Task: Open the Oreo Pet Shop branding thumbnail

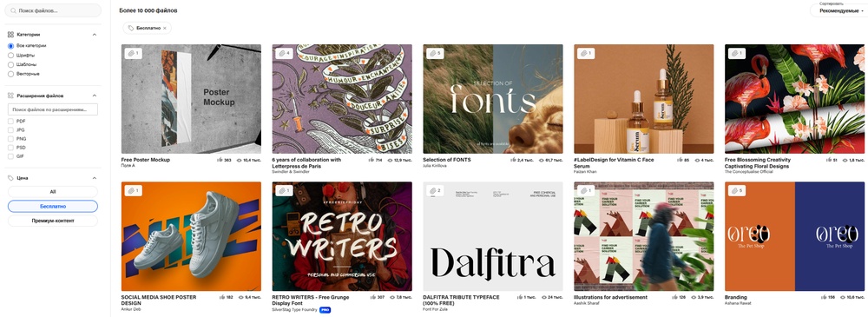Action: click(794, 236)
